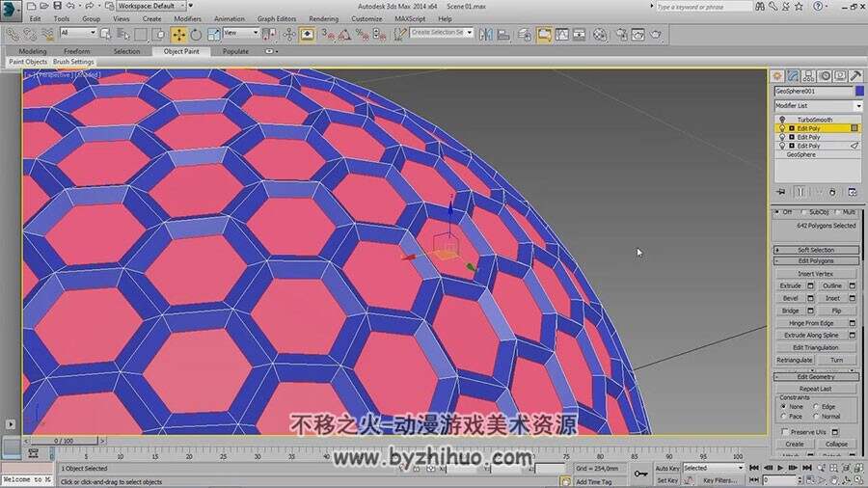868x488 pixels.
Task: Toggle TurboSmooth modifier lightbulb
Action: (782, 120)
